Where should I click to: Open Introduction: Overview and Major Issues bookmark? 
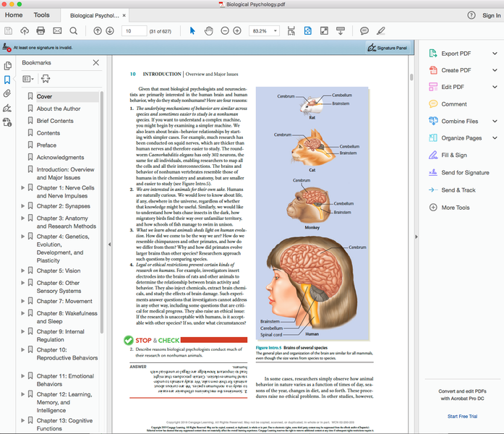[65, 174]
